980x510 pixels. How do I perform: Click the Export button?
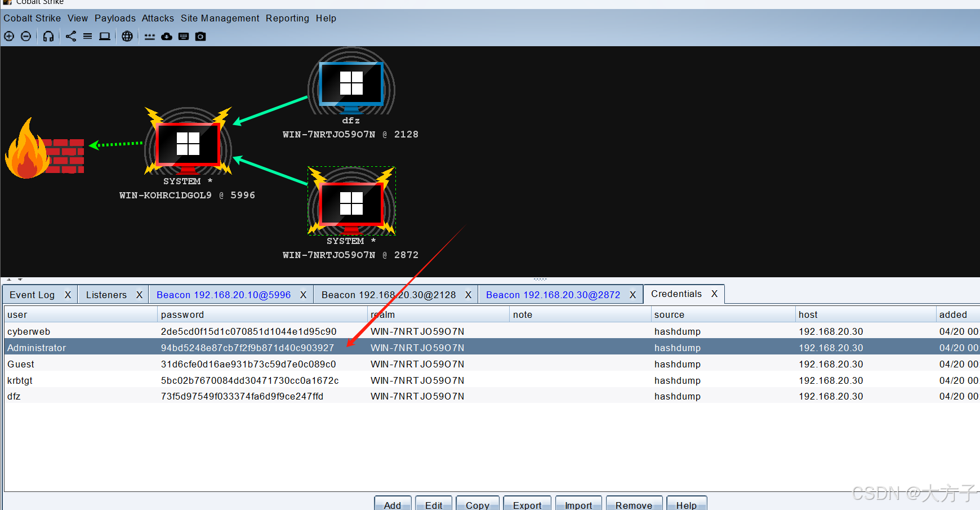point(527,504)
